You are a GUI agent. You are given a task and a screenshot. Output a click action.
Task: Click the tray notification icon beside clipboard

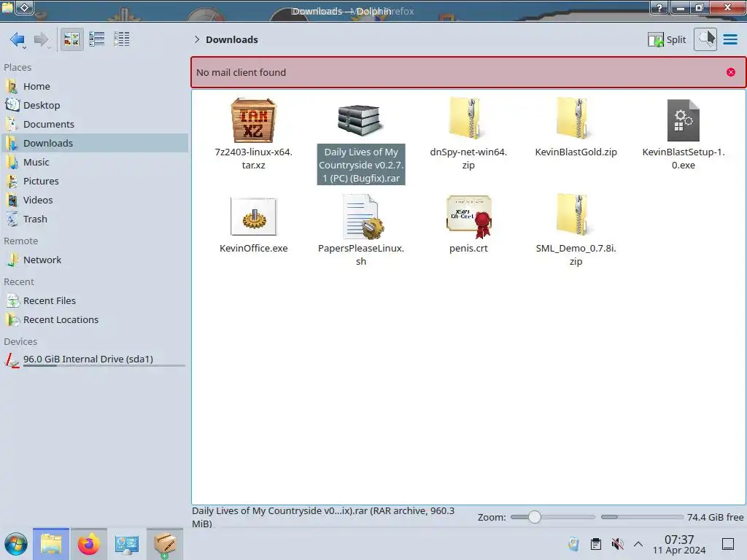point(573,544)
